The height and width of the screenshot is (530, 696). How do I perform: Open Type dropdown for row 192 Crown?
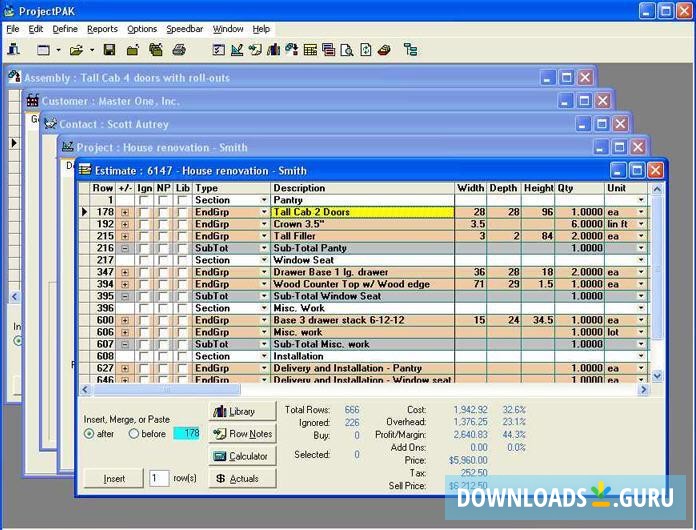pyautogui.click(x=264, y=224)
